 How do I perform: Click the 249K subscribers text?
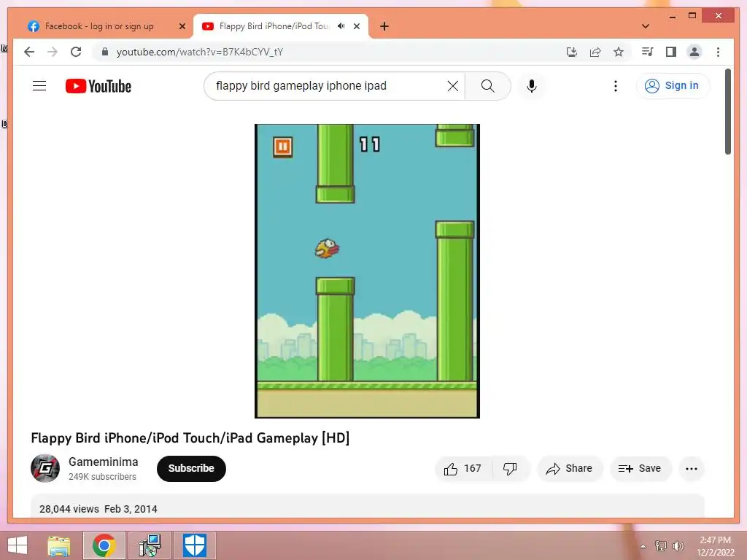[x=102, y=476]
